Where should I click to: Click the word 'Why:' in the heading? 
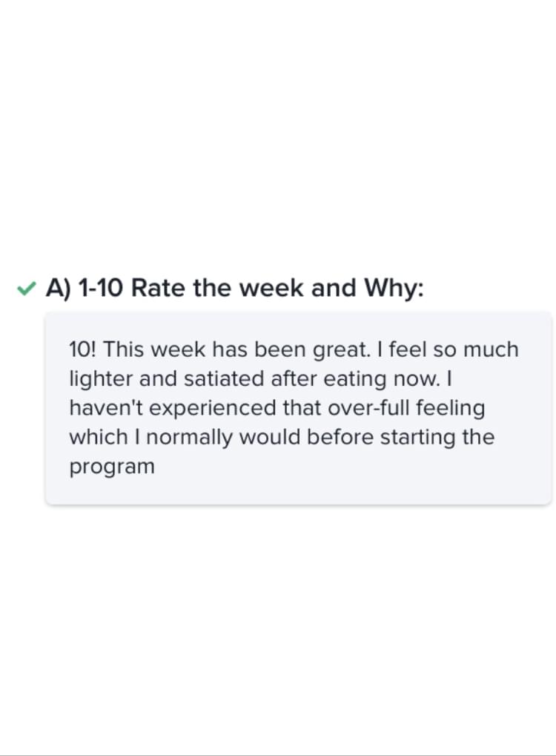[394, 288]
